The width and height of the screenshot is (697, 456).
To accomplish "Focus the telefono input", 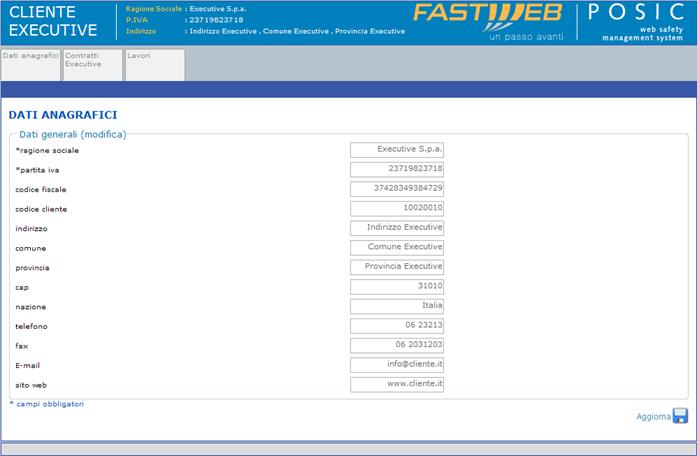I will coord(397,326).
